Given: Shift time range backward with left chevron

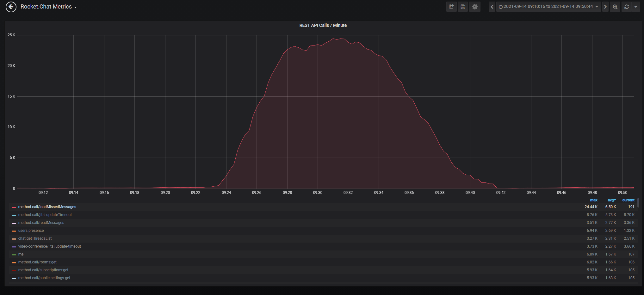Looking at the screenshot, I should [492, 7].
